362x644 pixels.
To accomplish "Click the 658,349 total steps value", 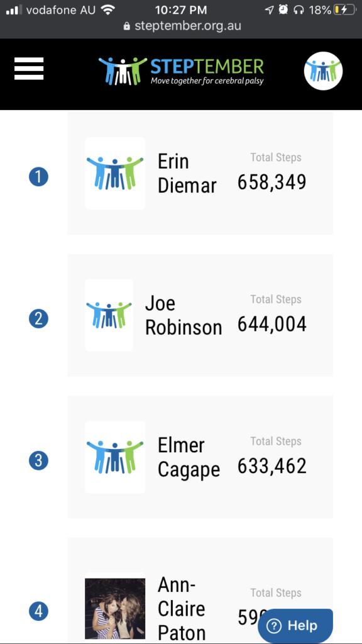I will click(271, 182).
